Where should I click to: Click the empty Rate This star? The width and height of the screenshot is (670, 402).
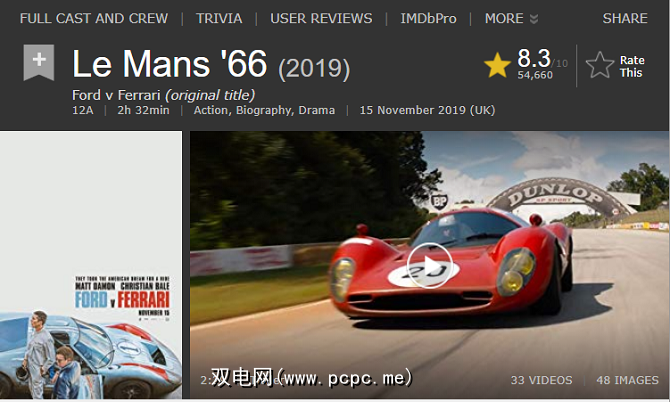tap(599, 65)
